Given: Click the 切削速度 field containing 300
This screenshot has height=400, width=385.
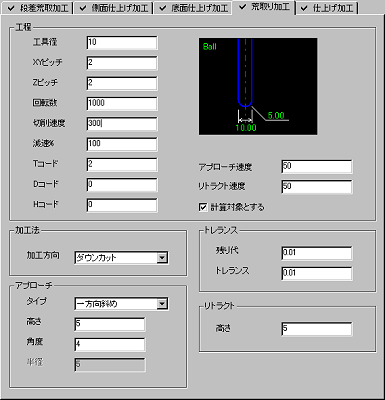Looking at the screenshot, I should [122, 124].
